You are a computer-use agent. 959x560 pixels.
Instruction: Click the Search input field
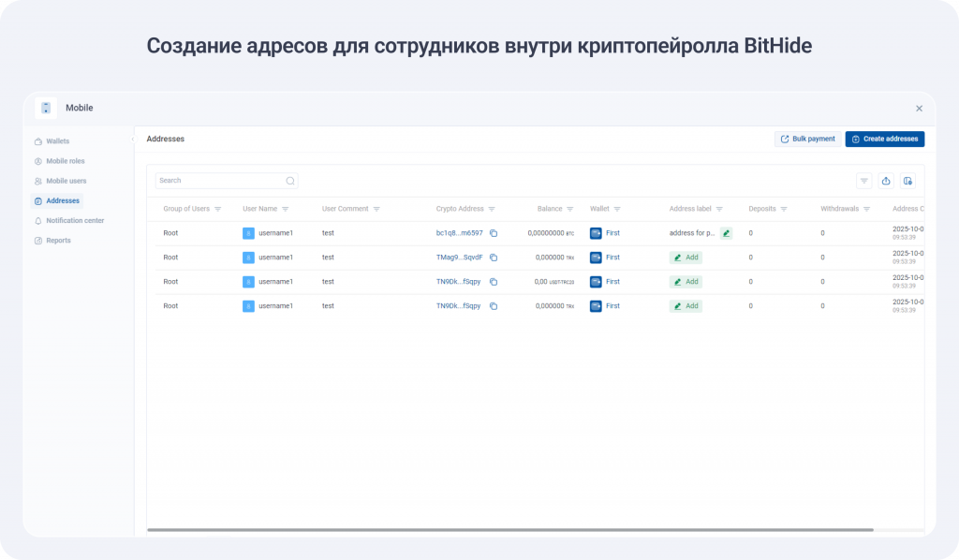click(x=219, y=181)
